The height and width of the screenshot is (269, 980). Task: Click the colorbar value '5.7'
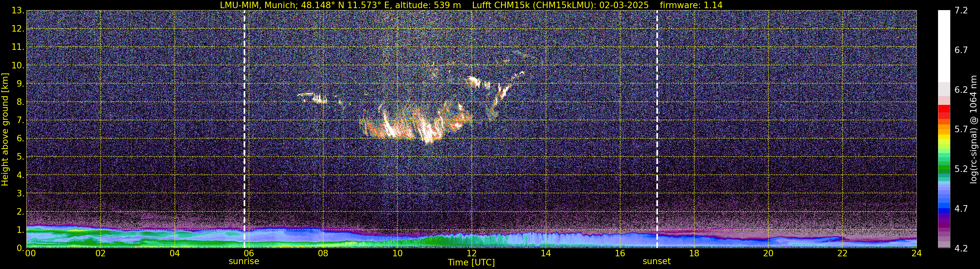[961, 130]
